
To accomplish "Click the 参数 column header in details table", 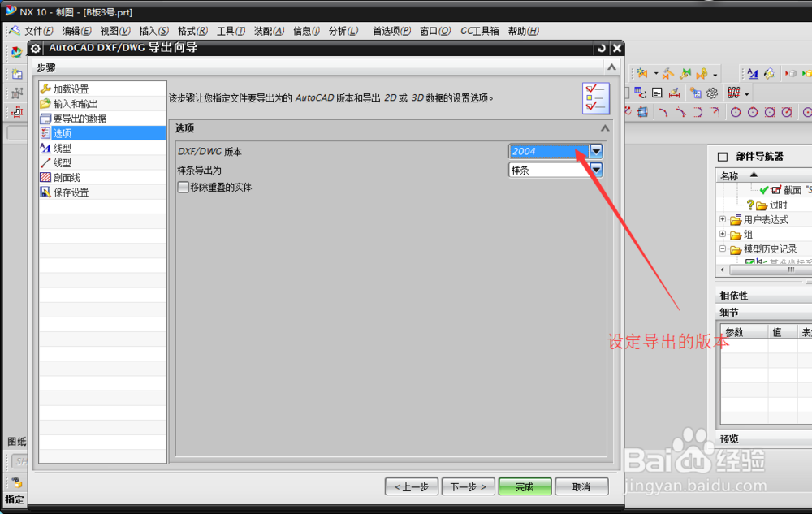I will pos(744,332).
